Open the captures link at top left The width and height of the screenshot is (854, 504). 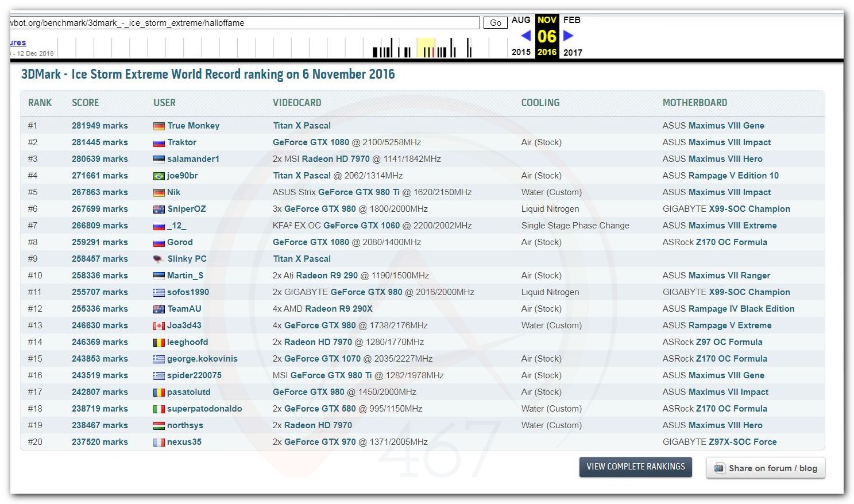click(17, 42)
